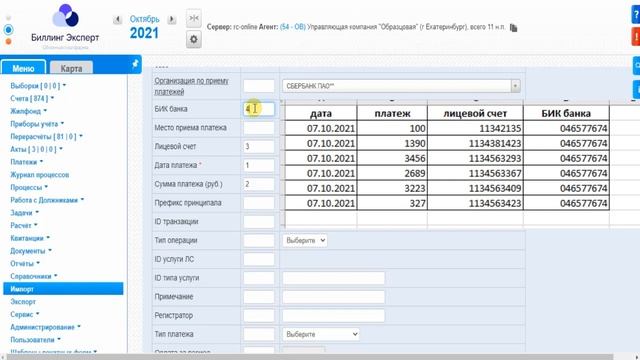
Task: Click copy icon after server info text
Action: coord(513,27)
